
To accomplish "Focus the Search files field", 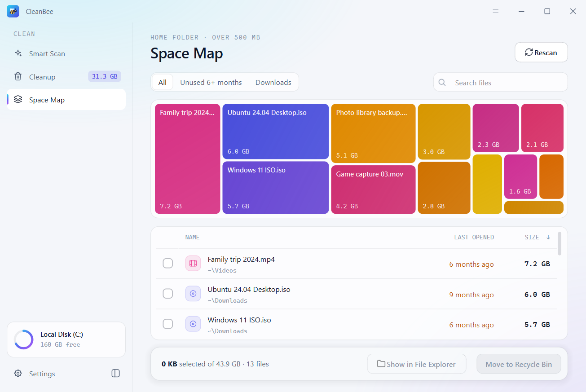I will coord(501,83).
